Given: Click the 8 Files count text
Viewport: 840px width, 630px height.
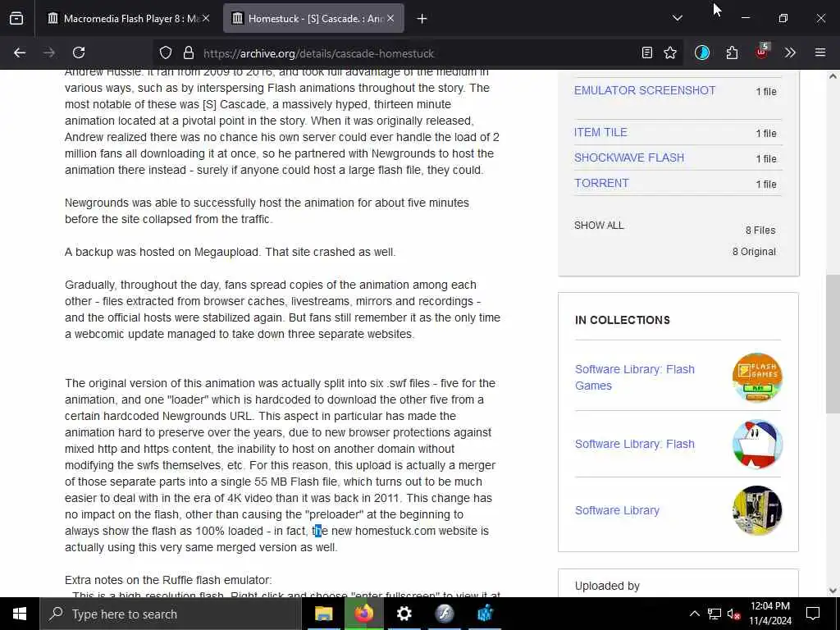Looking at the screenshot, I should click(x=760, y=230).
